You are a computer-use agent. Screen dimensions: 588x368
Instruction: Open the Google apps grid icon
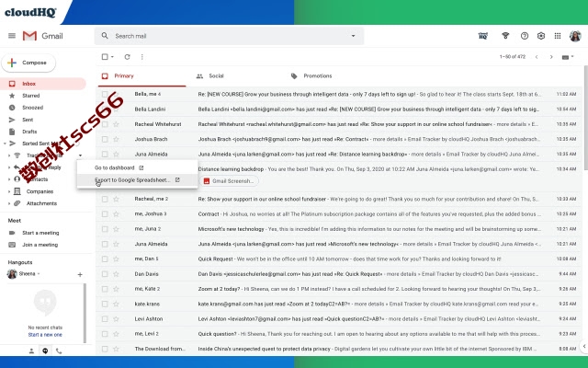[558, 36]
